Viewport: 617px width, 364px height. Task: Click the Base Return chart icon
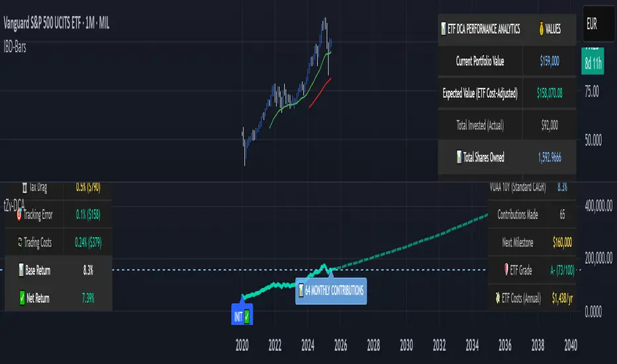click(x=21, y=270)
